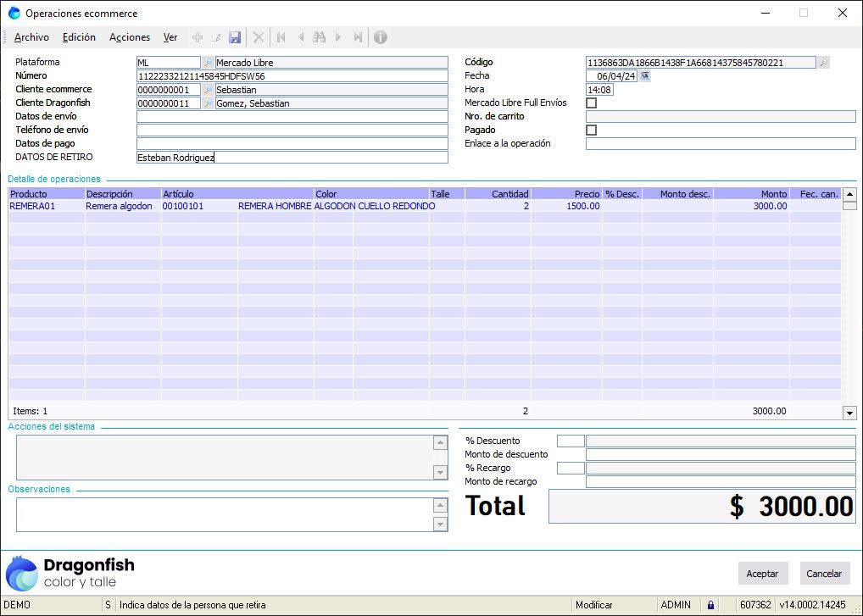
Task: Open the Plataforma lookup magnifier
Action: [x=208, y=63]
